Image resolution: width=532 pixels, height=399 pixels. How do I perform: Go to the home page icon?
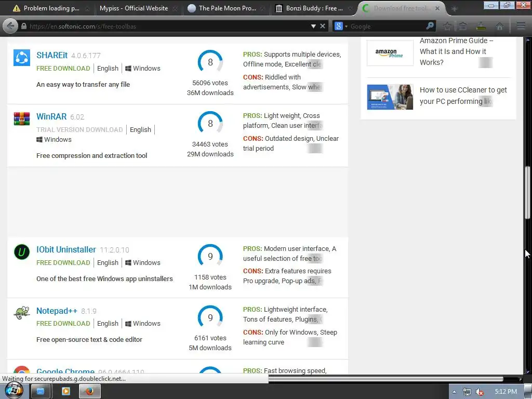pos(499,26)
